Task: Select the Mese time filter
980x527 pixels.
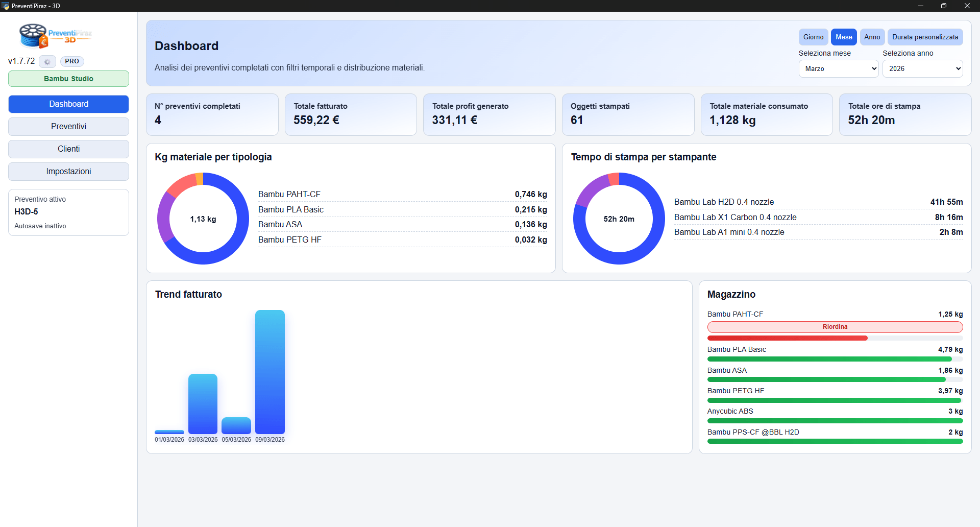Action: point(843,37)
